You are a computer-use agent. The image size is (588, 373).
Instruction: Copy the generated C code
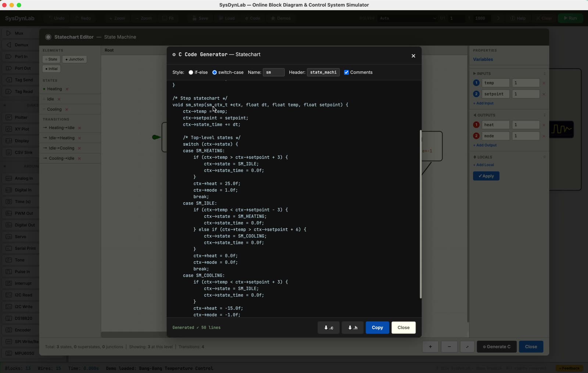click(377, 328)
